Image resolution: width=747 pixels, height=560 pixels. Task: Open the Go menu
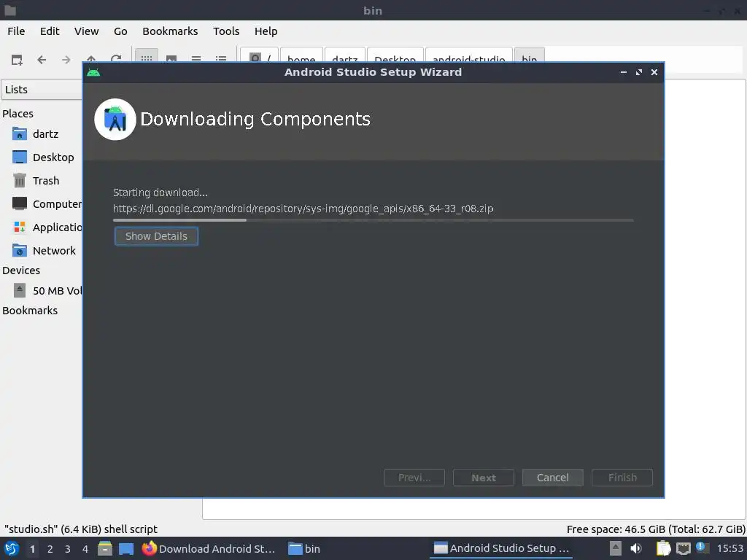(120, 31)
